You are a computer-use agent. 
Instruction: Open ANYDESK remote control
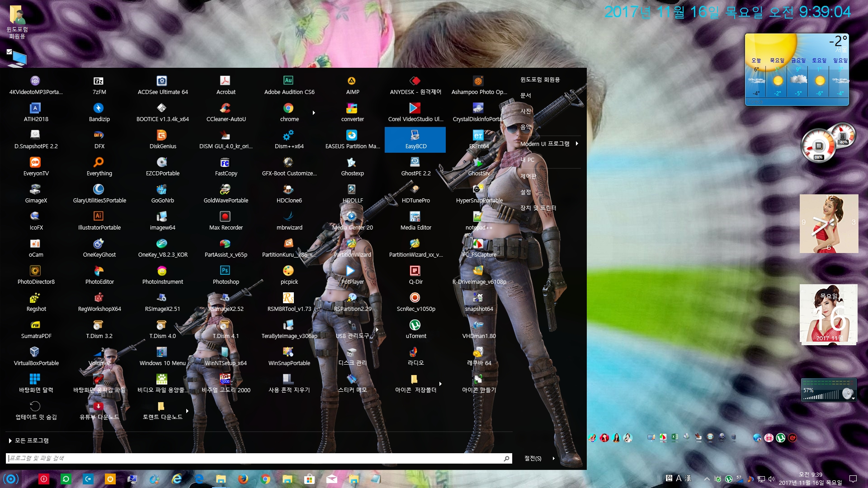pos(415,86)
